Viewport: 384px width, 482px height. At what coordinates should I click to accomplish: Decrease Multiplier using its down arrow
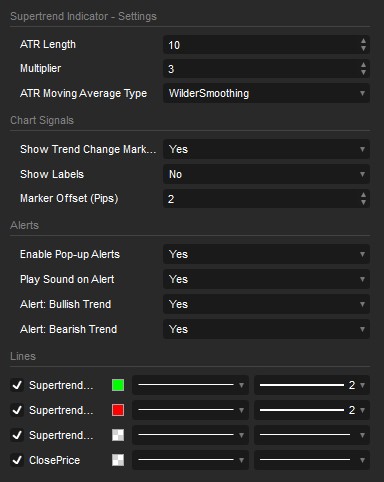tap(363, 73)
